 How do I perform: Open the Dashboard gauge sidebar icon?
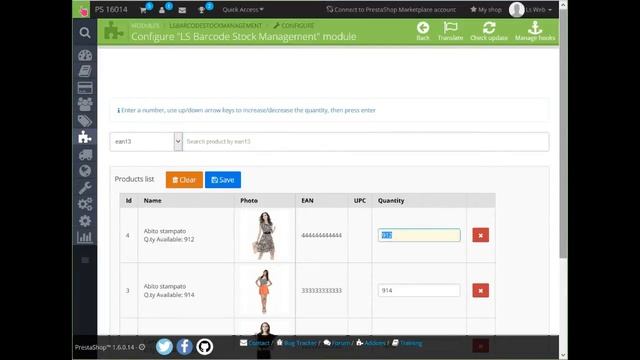85,55
